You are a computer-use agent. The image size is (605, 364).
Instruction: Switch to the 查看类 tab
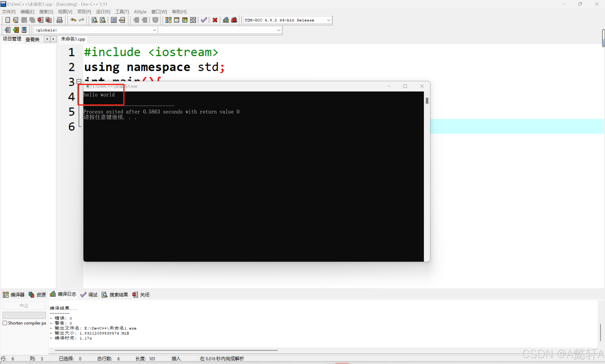click(32, 39)
